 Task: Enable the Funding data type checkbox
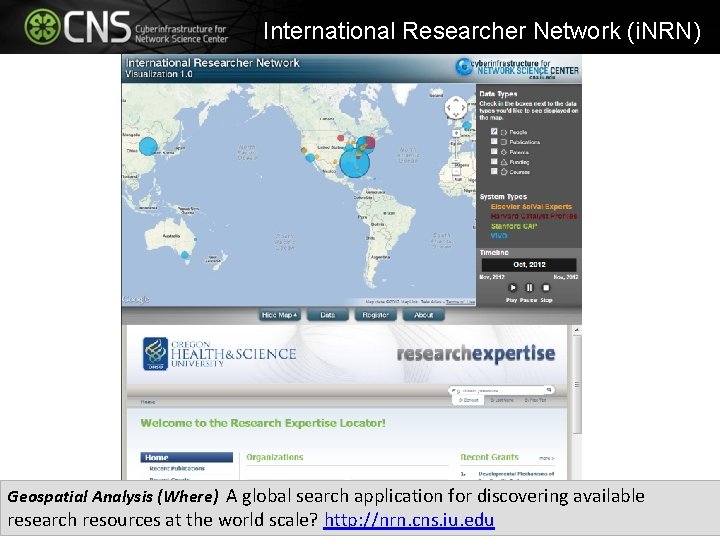[x=494, y=162]
